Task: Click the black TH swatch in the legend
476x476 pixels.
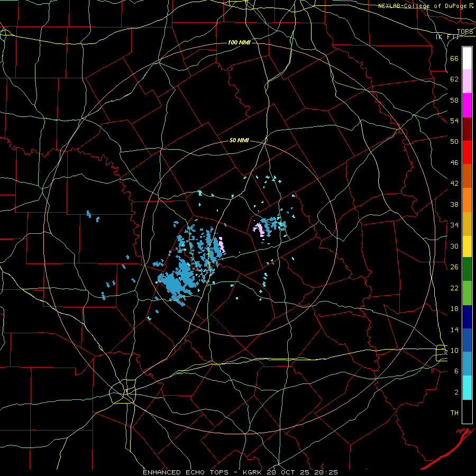Action: point(467,411)
